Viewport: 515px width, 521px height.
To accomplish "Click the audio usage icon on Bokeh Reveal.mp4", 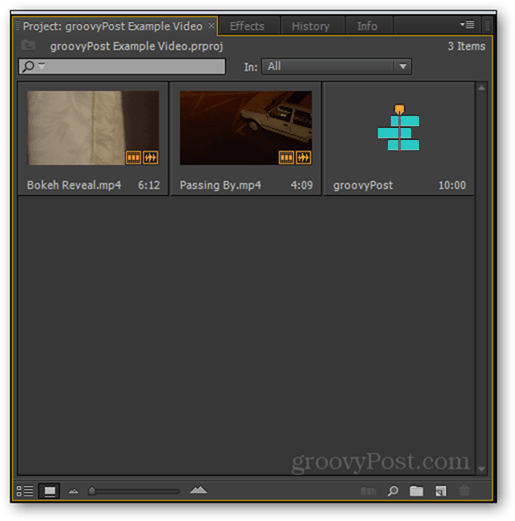I will [x=150, y=157].
